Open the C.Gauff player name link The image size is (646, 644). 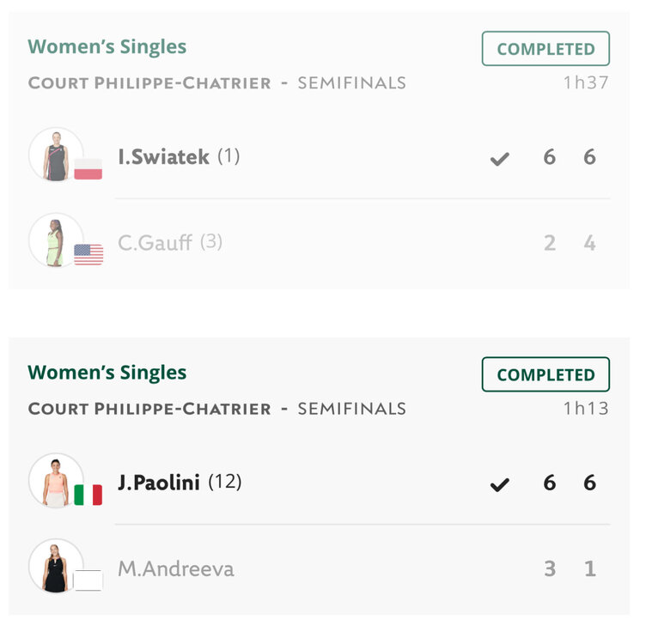[155, 243]
